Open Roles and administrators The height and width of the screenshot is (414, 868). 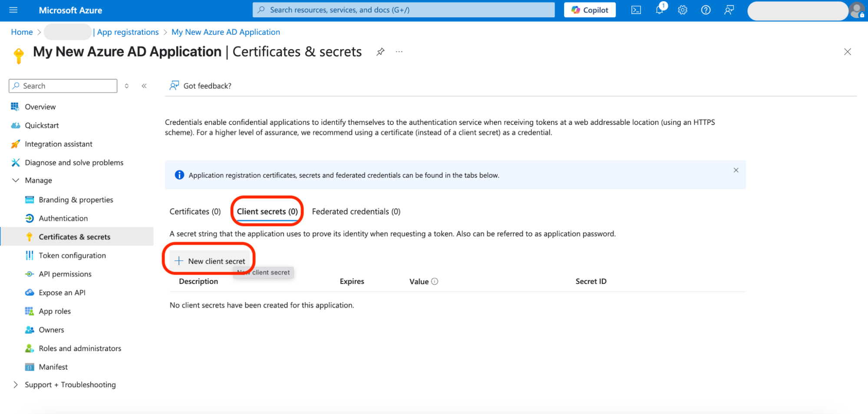tap(80, 348)
